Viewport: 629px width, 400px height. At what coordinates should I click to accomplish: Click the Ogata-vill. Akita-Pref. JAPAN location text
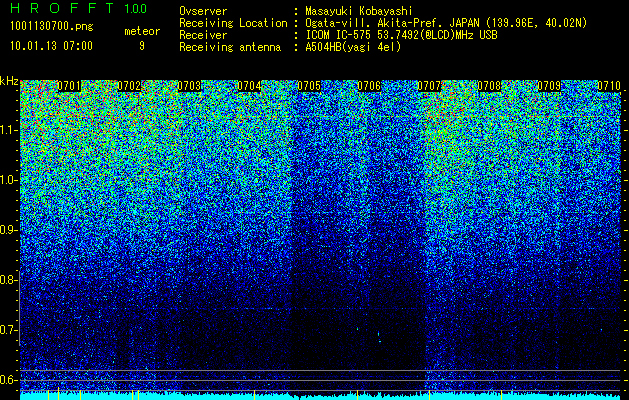[x=446, y=24]
